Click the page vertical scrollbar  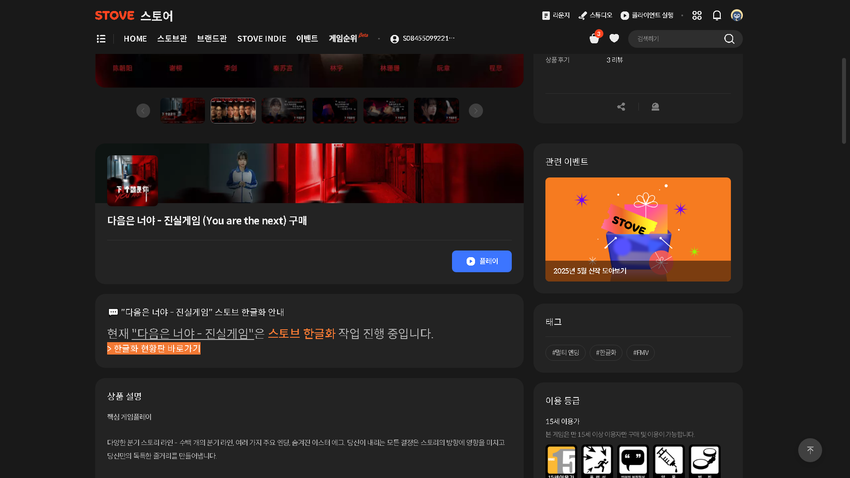[x=843, y=101]
